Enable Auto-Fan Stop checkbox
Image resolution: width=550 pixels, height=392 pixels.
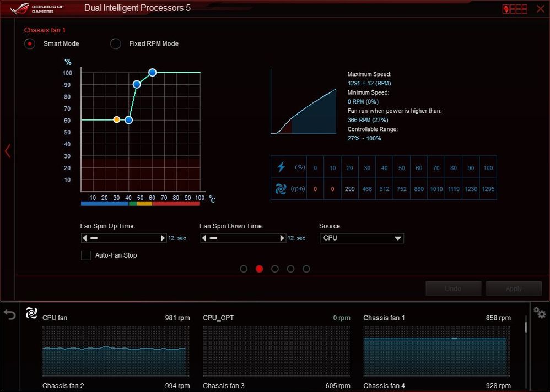click(86, 255)
